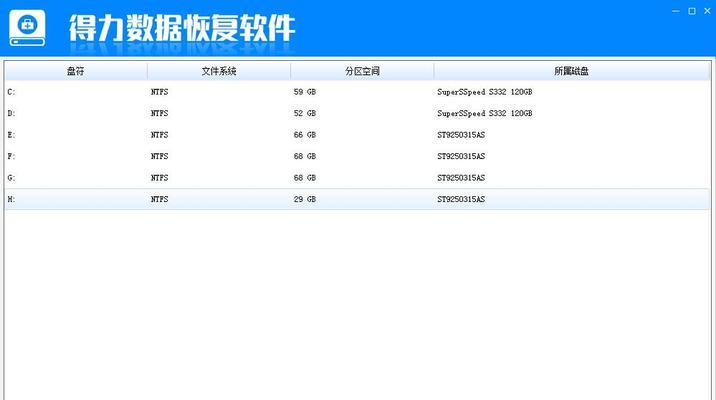Click the 66 GB partition size cell

(x=305, y=135)
